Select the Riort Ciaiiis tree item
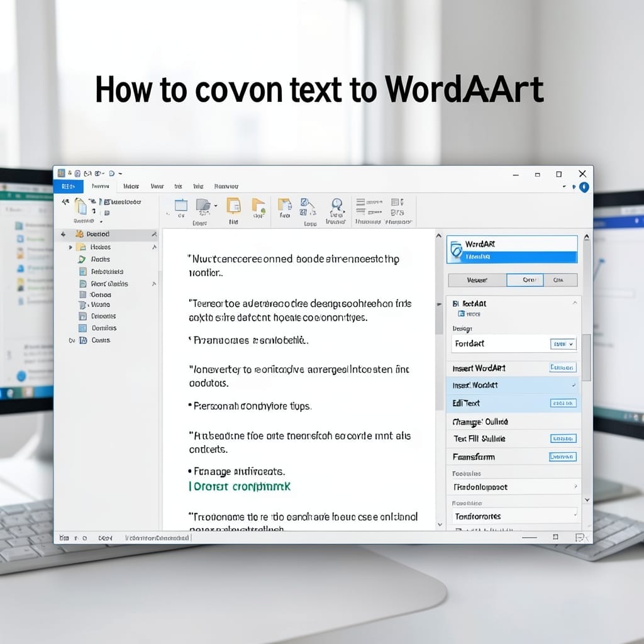This screenshot has height=644, width=644. (109, 284)
